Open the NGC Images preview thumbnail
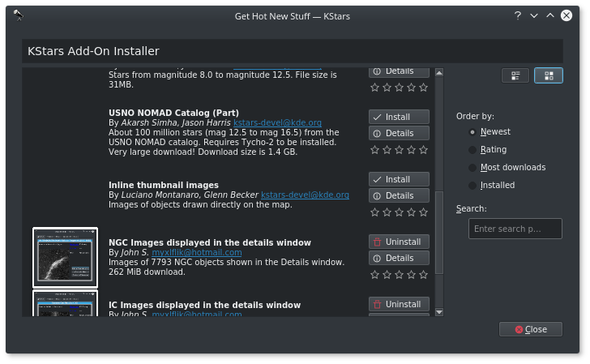Image resolution: width=590 pixels, height=364 pixels. (x=65, y=258)
